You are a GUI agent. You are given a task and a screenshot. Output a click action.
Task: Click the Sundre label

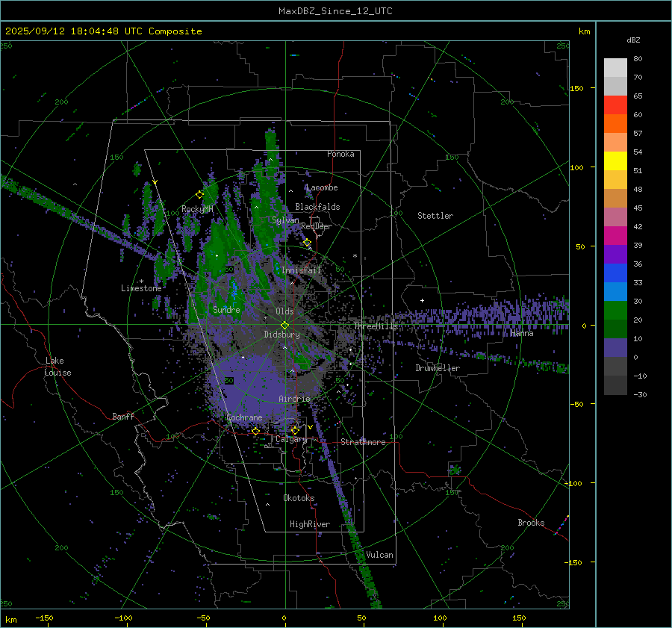(x=226, y=310)
